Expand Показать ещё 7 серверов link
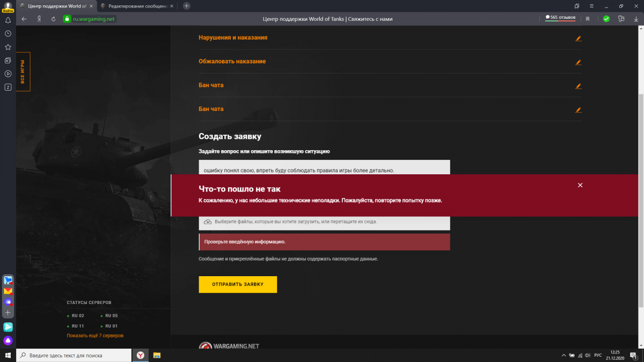Screen dimensions: 644x362 coord(95,336)
